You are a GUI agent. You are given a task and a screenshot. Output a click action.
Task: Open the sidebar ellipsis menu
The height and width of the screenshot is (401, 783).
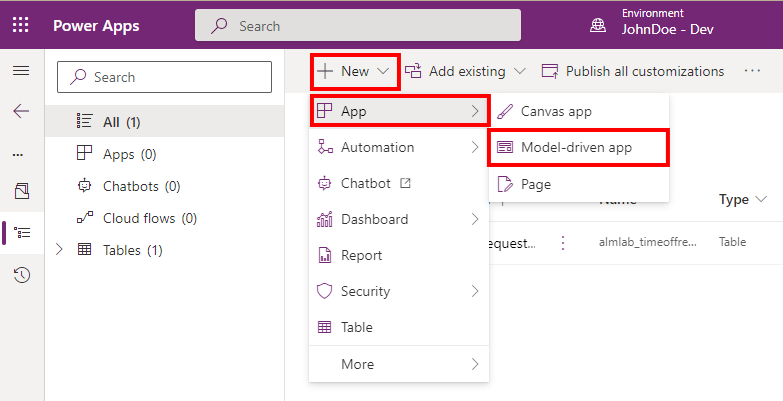(x=18, y=155)
